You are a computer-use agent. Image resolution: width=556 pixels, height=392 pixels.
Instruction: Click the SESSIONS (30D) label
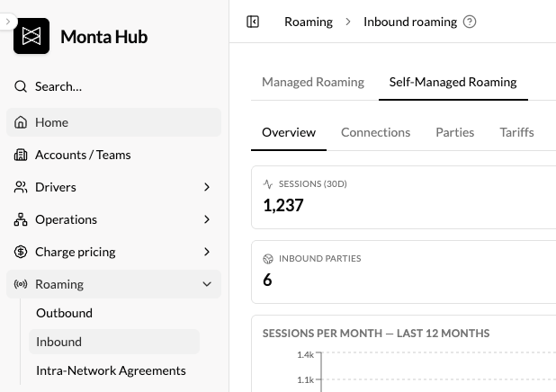(x=313, y=184)
